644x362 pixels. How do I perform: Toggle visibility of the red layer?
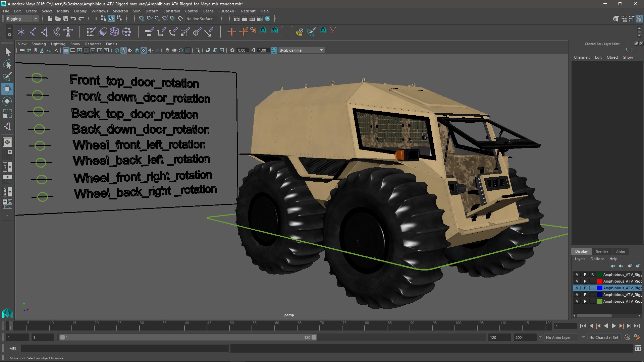[x=577, y=281]
